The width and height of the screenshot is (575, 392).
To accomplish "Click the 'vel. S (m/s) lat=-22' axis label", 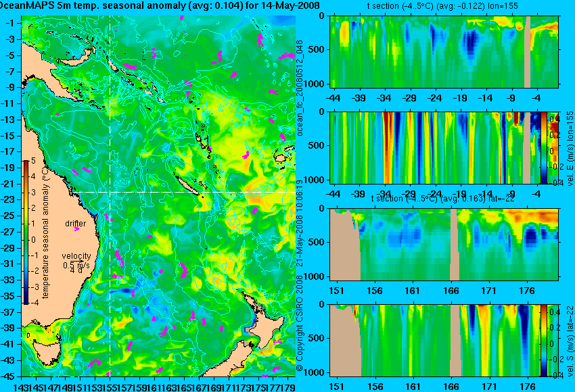I will pos(569,341).
